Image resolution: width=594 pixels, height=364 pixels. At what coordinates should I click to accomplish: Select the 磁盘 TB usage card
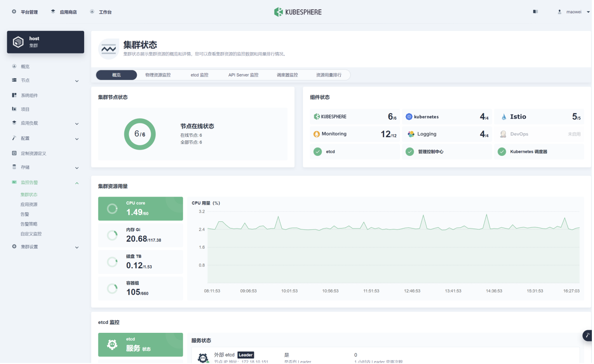pos(141,261)
